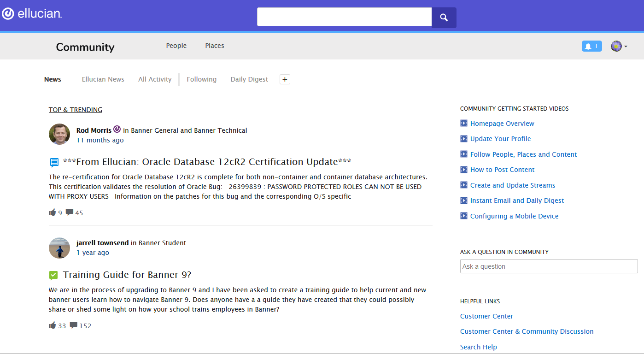Open Update Your Profile link
The height and width of the screenshot is (354, 644).
(501, 139)
